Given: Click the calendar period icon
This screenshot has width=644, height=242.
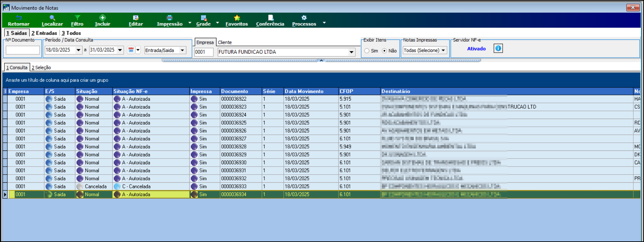Looking at the screenshot, I should coord(131,50).
